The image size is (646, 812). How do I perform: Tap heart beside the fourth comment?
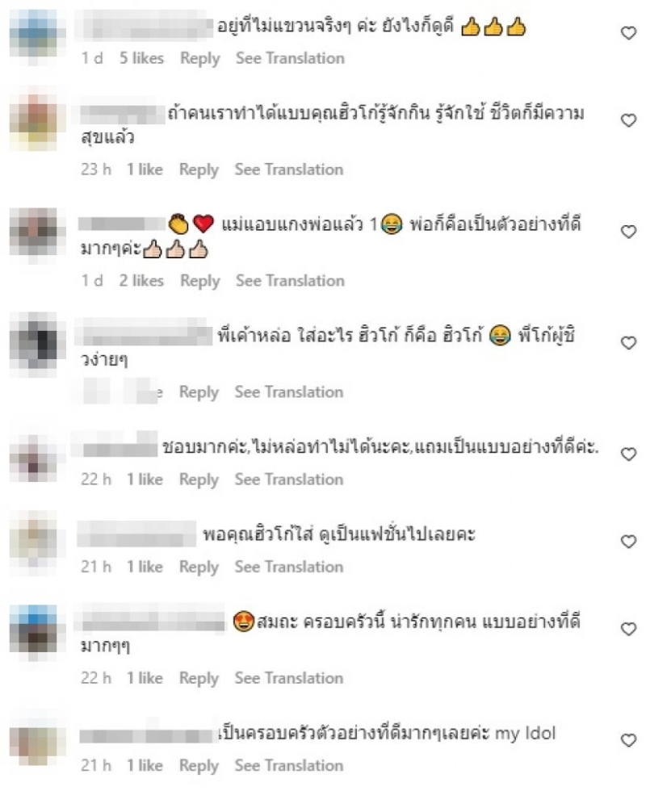click(x=628, y=343)
